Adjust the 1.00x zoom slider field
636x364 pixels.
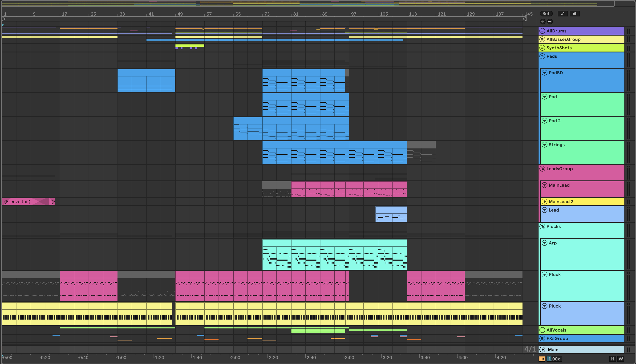(554, 359)
